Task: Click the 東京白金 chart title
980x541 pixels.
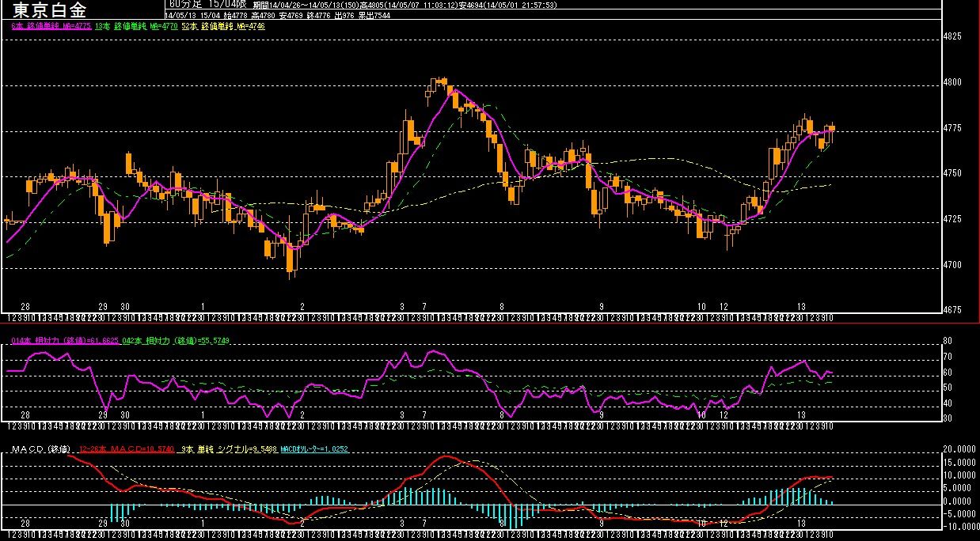Action: pos(51,10)
